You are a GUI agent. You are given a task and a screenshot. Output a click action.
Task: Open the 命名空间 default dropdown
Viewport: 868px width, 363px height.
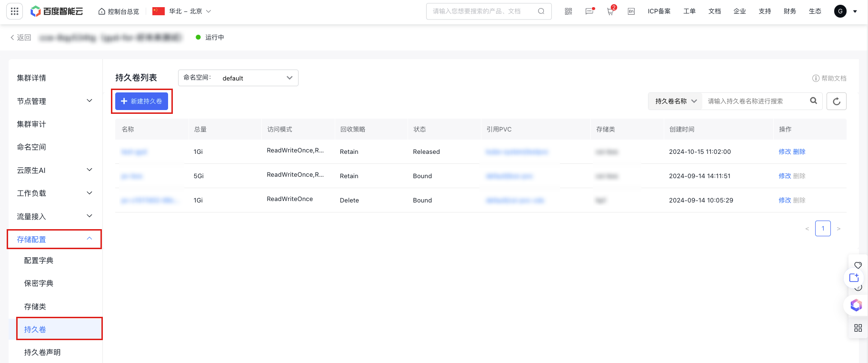238,78
